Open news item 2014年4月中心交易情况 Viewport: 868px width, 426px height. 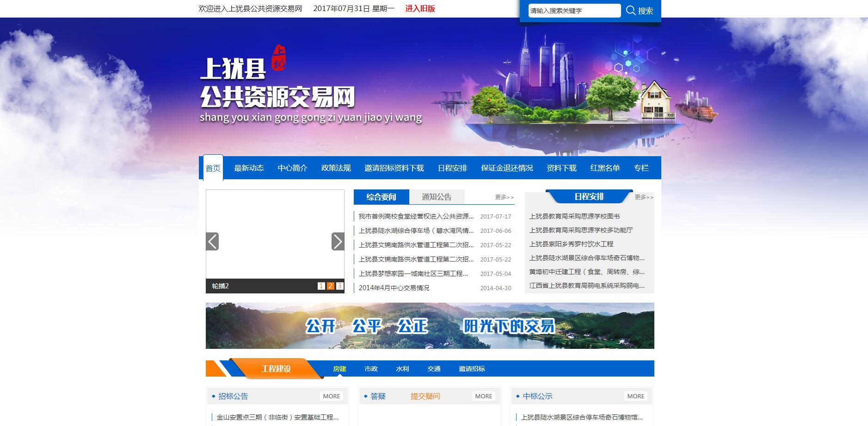tap(394, 288)
